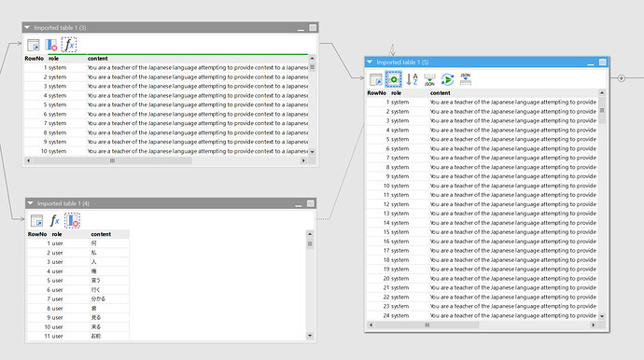Image resolution: width=644 pixels, height=360 pixels.
Task: Select the 'system' cell in row 24 of table (5)
Action: click(410, 315)
